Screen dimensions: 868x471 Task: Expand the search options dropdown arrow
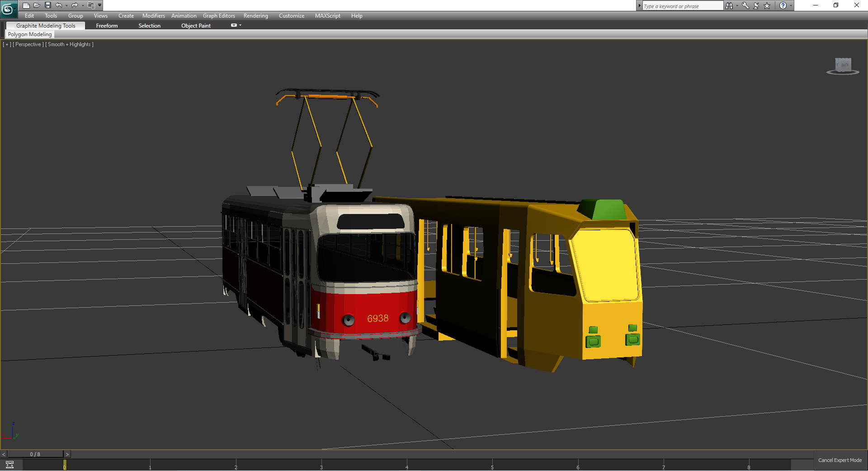[737, 5]
